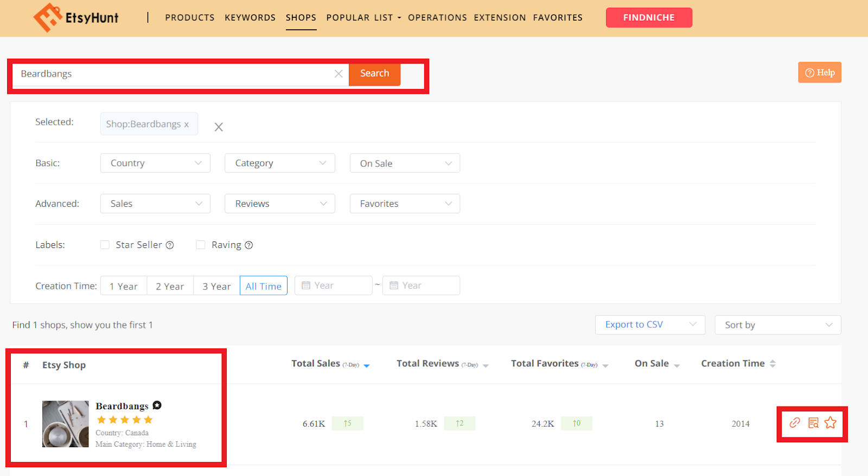This screenshot has width=868, height=476.
Task: Click the 2014 creation time value
Action: tap(741, 424)
